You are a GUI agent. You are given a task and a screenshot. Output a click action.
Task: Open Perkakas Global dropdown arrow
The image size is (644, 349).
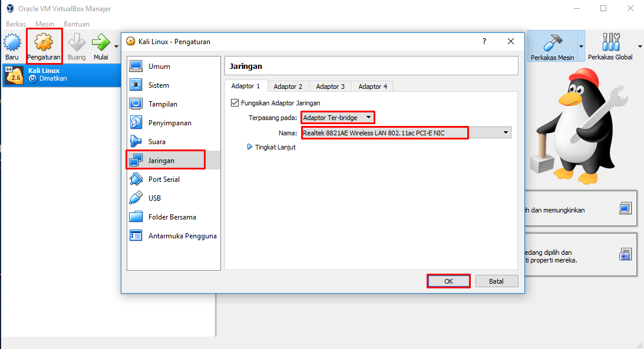[x=640, y=46]
